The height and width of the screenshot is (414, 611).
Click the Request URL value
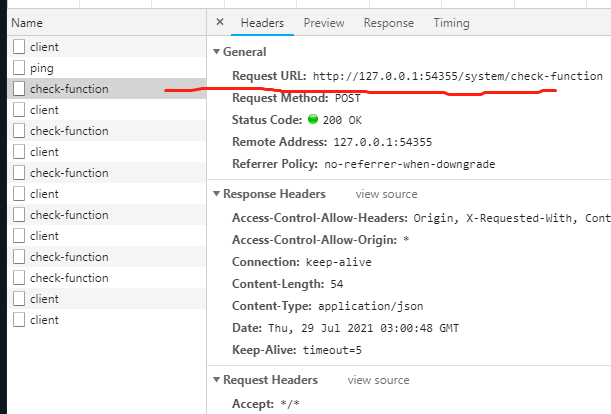click(x=457, y=76)
